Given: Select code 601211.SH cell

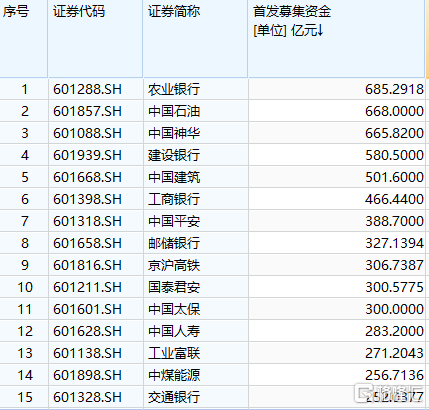Looking at the screenshot, I should [x=96, y=287].
